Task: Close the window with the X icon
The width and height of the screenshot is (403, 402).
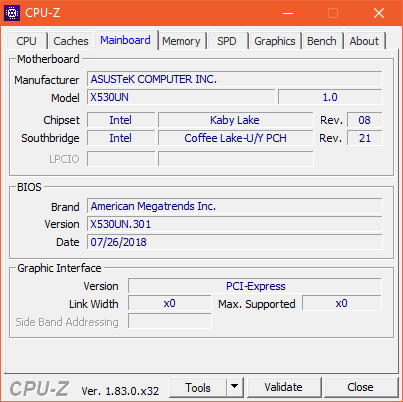Action: pyautogui.click(x=379, y=13)
